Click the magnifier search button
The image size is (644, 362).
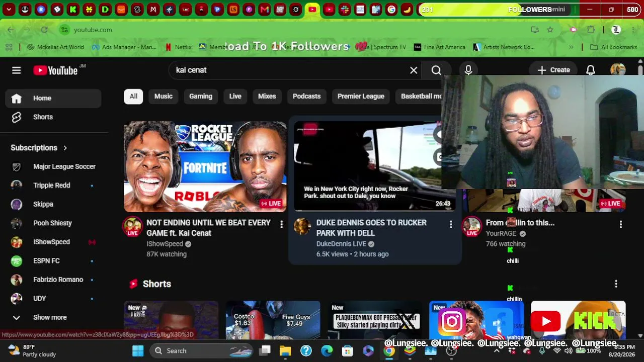point(436,70)
